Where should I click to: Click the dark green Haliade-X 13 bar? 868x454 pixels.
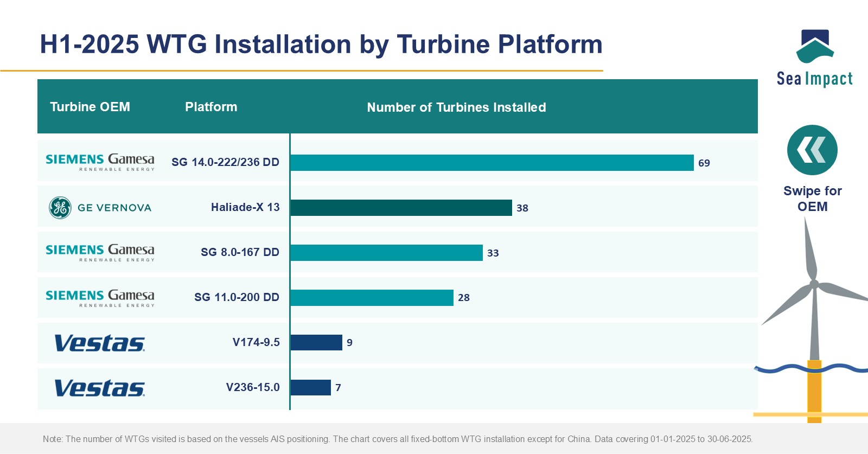tap(401, 208)
